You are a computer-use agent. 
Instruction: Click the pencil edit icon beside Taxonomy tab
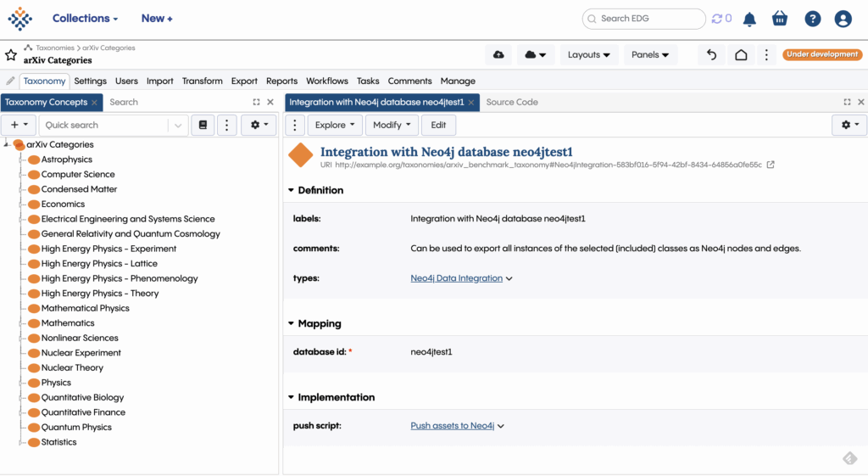10,81
